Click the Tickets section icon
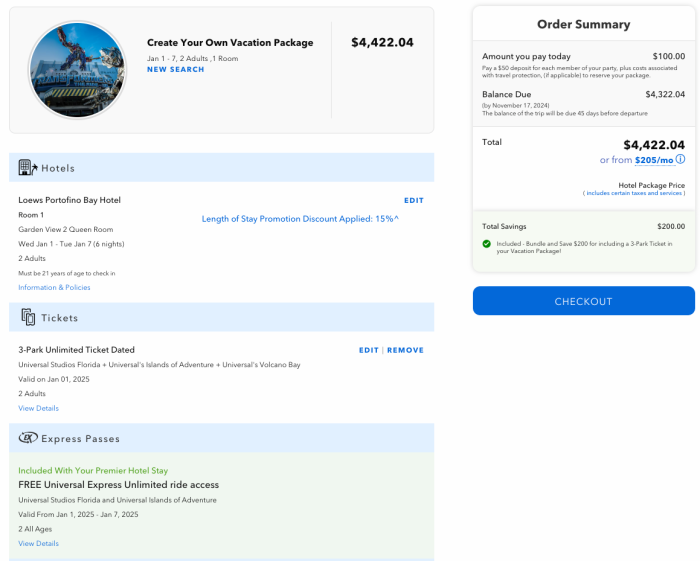The image size is (700, 561). coord(28,317)
